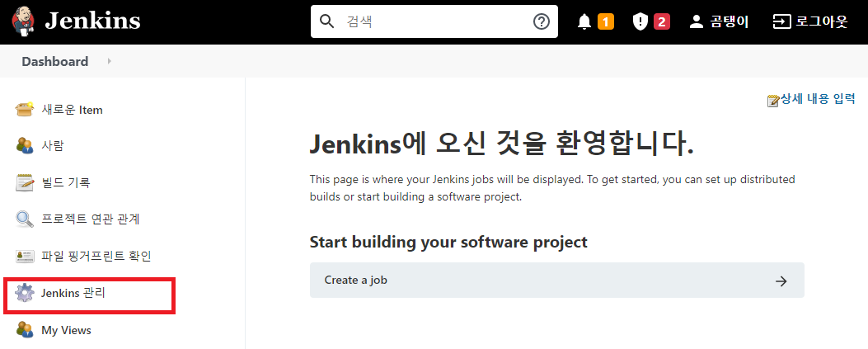The image size is (868, 349).
Task: Click the 빌드 기록 notepad icon
Action: click(x=25, y=183)
